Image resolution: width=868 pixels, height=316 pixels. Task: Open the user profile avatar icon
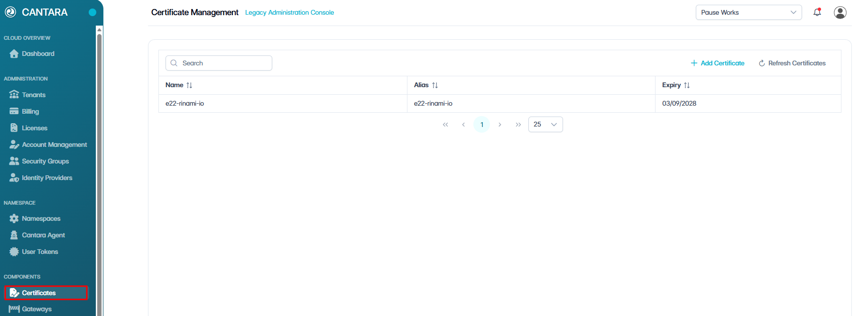point(840,12)
